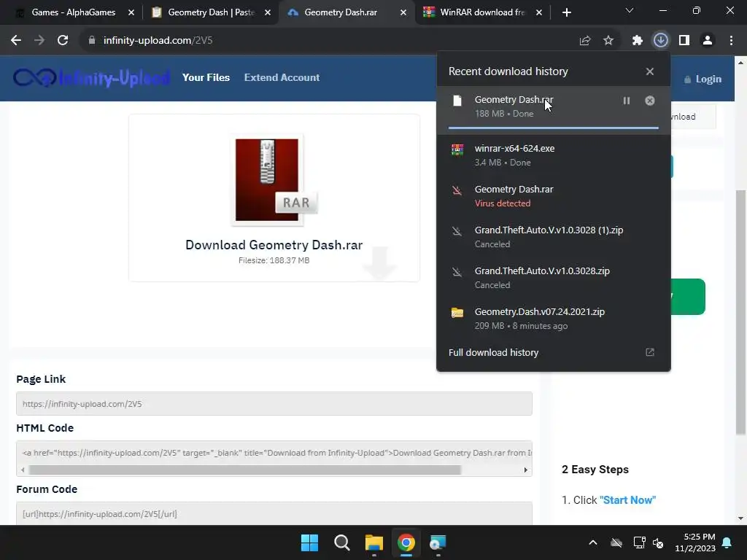The image size is (747, 560).
Task: Click the browser forward arrow
Action: pos(39,41)
